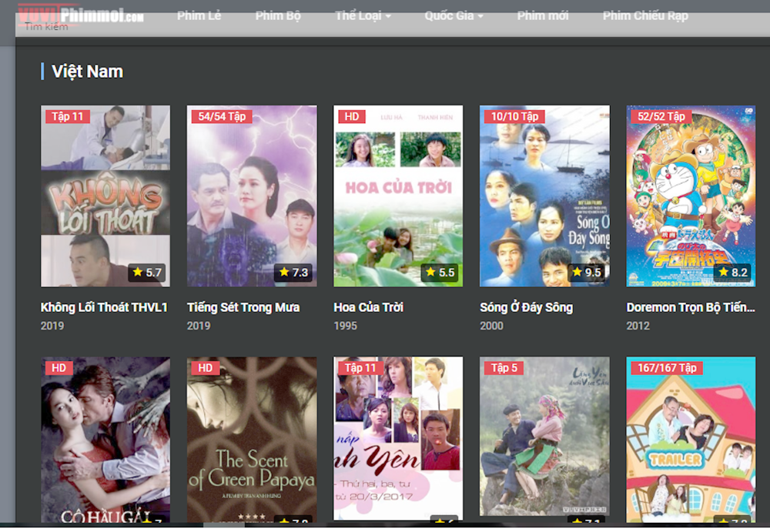The height and width of the screenshot is (532, 770).
Task: Click the 54/54 Tập episode badge
Action: coord(221,117)
